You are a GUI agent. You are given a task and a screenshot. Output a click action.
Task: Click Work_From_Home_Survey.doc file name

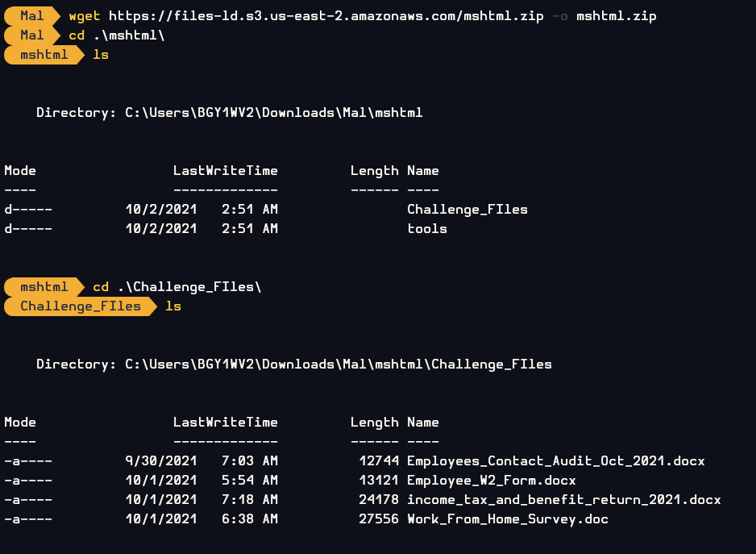click(507, 519)
